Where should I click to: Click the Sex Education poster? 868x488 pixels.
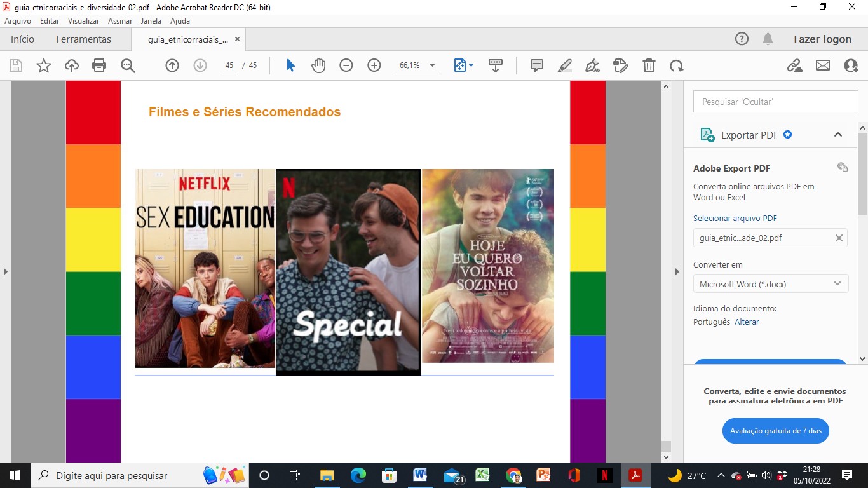[205, 268]
